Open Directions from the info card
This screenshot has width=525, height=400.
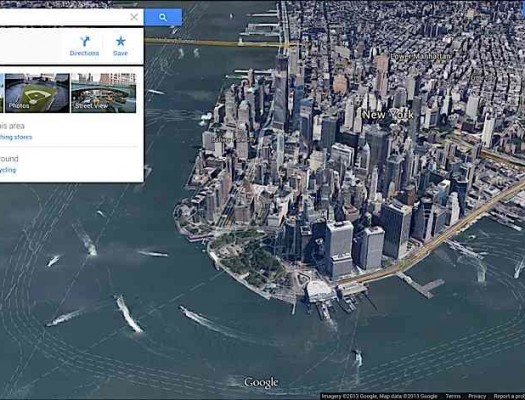pyautogui.click(x=84, y=46)
